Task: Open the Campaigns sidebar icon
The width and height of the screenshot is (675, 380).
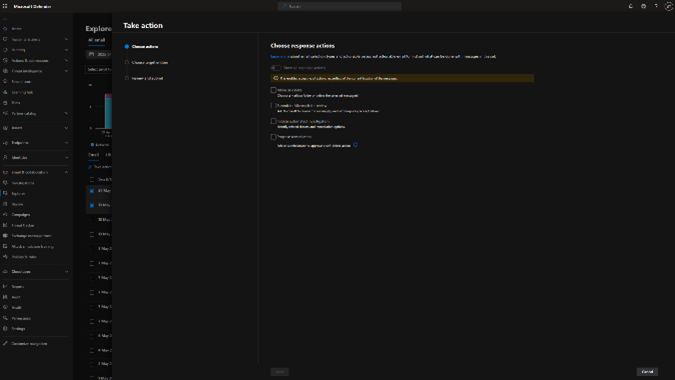Action: click(5, 214)
